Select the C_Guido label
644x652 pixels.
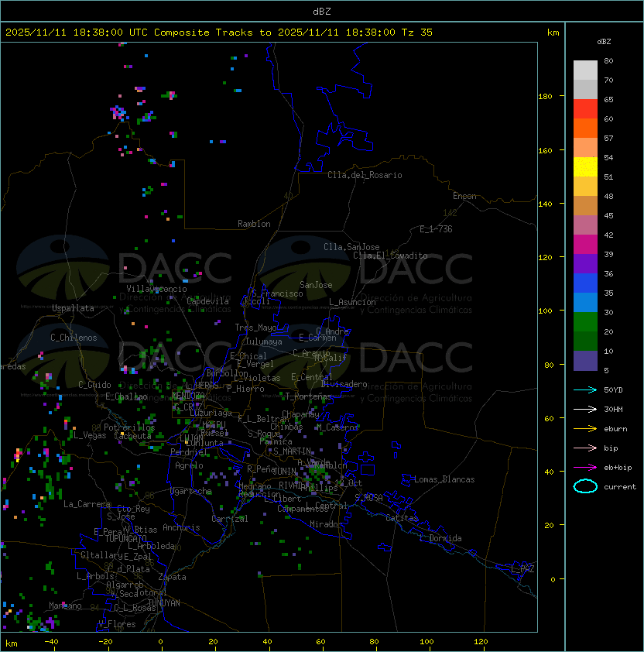(94, 385)
